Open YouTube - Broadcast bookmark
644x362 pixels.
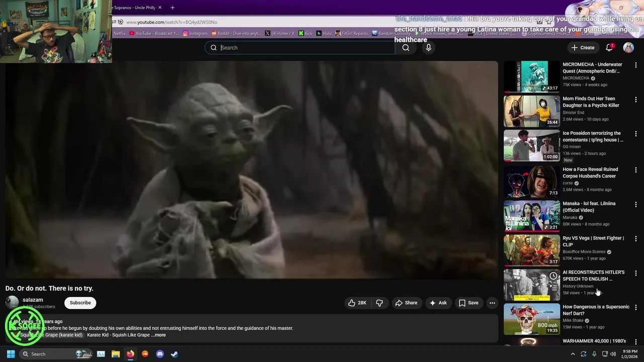(x=154, y=33)
